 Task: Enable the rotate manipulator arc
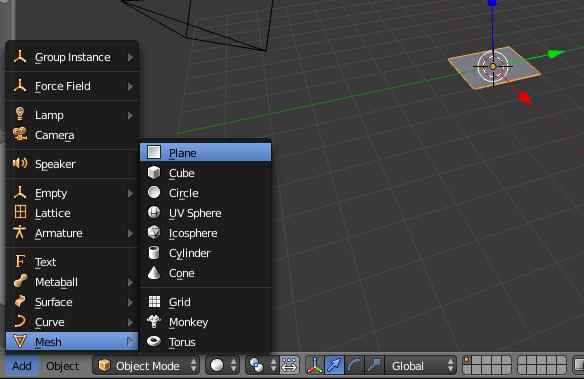pyautogui.click(x=354, y=366)
